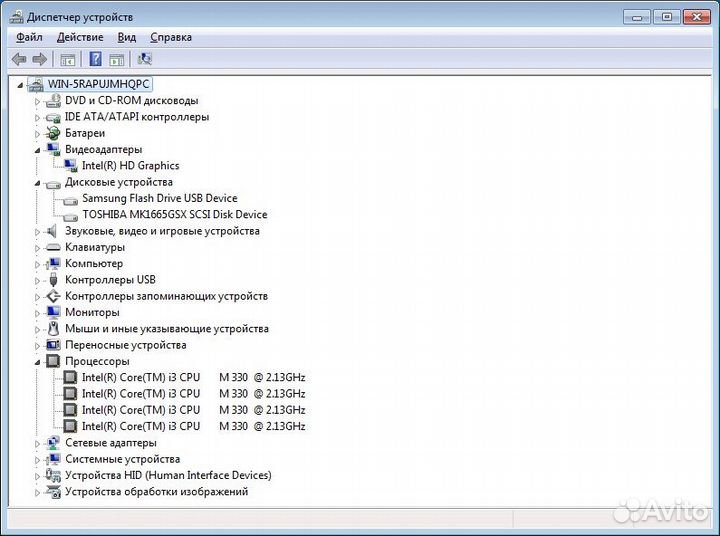Click the action pane toolbar icon

(117, 59)
